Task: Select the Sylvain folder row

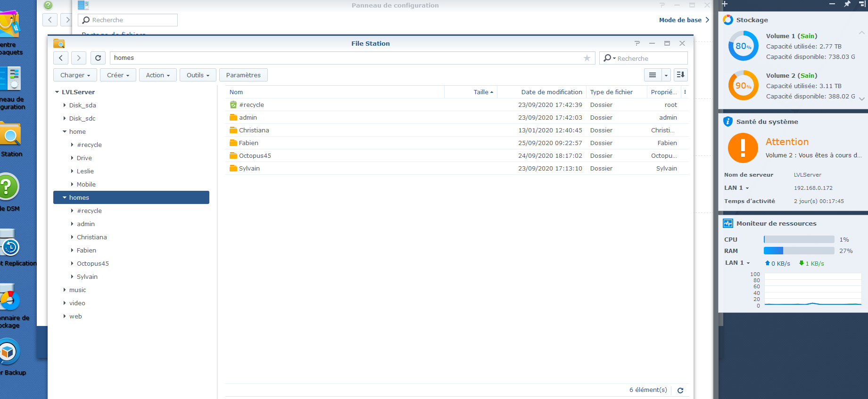Action: (457, 168)
